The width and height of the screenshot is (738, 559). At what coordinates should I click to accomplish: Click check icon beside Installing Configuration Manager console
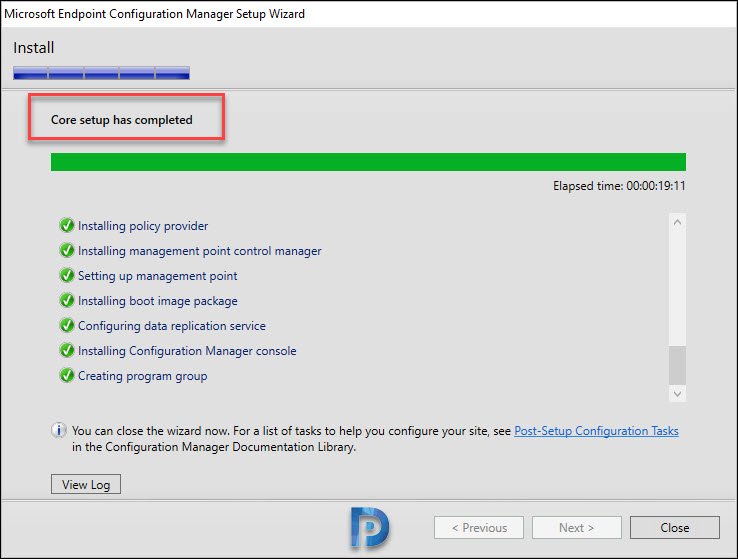(x=67, y=350)
